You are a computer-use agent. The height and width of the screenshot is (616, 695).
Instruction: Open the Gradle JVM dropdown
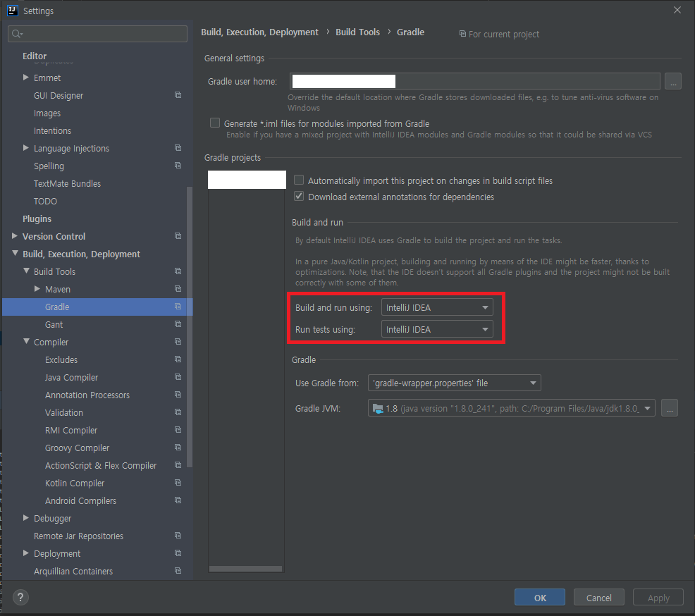pyautogui.click(x=512, y=408)
